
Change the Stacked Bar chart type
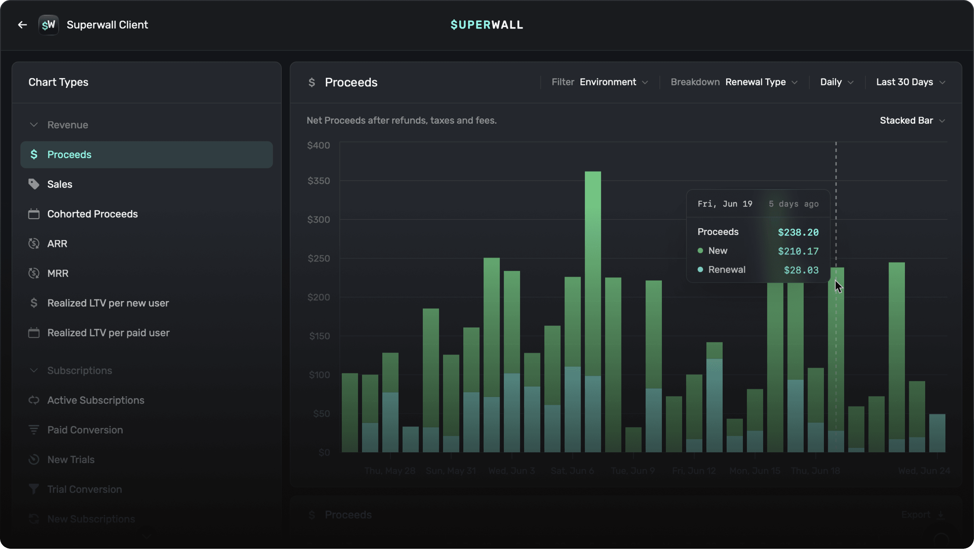(913, 121)
